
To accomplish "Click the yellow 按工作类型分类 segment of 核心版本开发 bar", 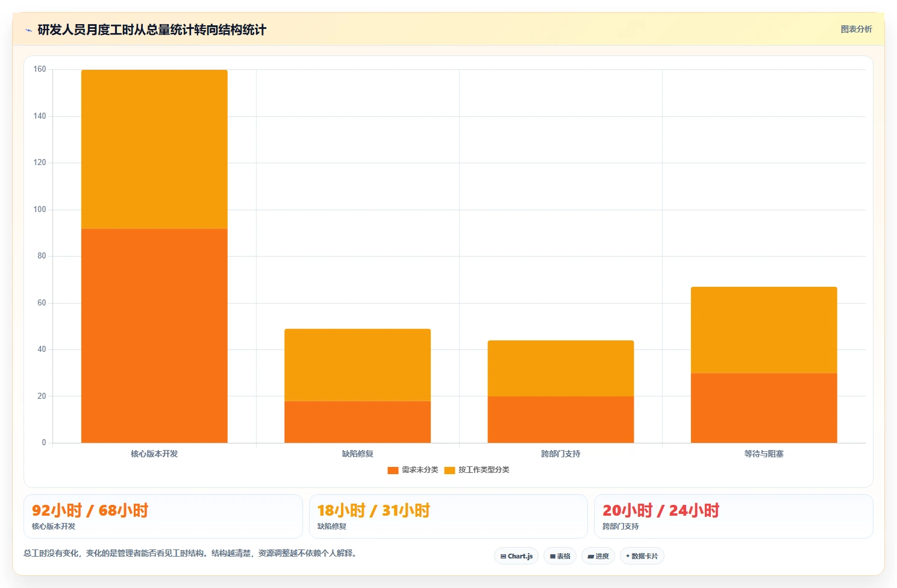I will [x=154, y=149].
